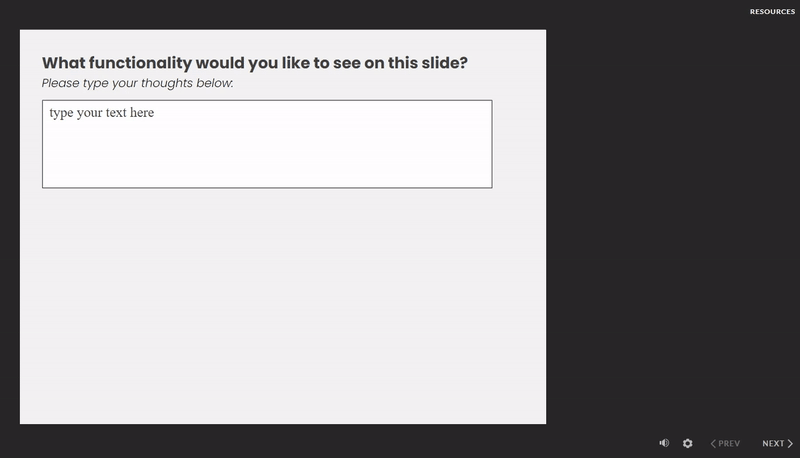800x458 pixels.
Task: Toggle sound with the speaker icon
Action: coord(664,443)
